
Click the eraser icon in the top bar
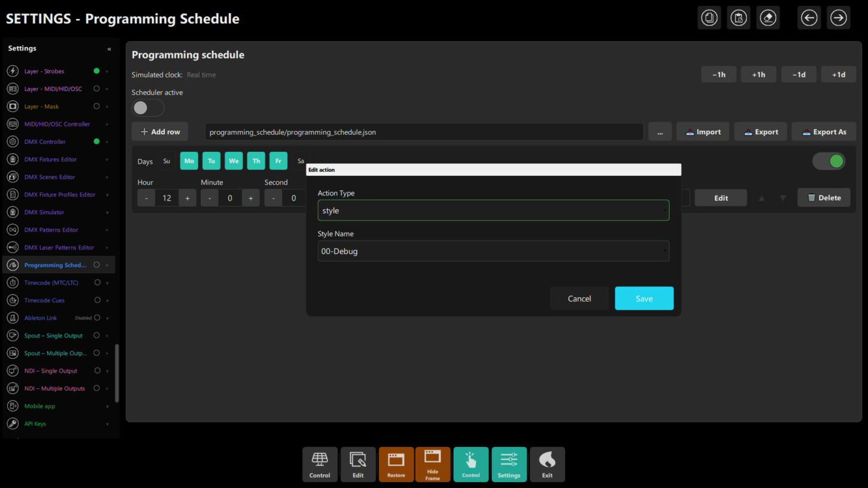point(768,18)
